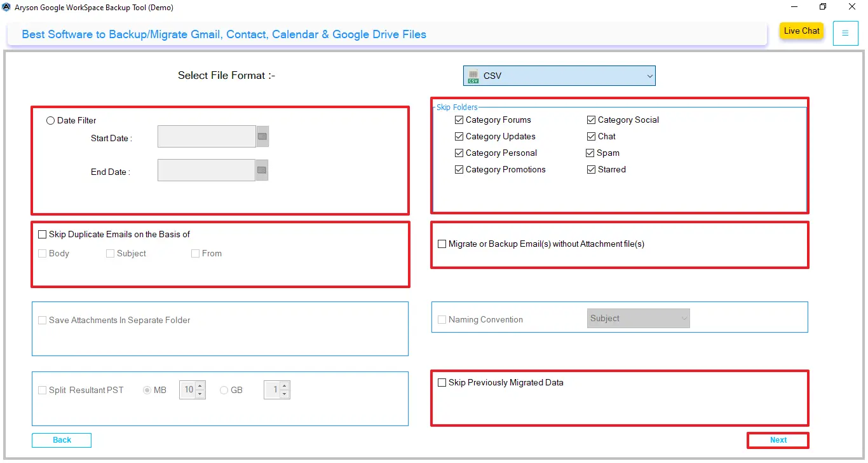Enable the Date Filter radio option
This screenshot has height=463, width=868.
click(51, 121)
